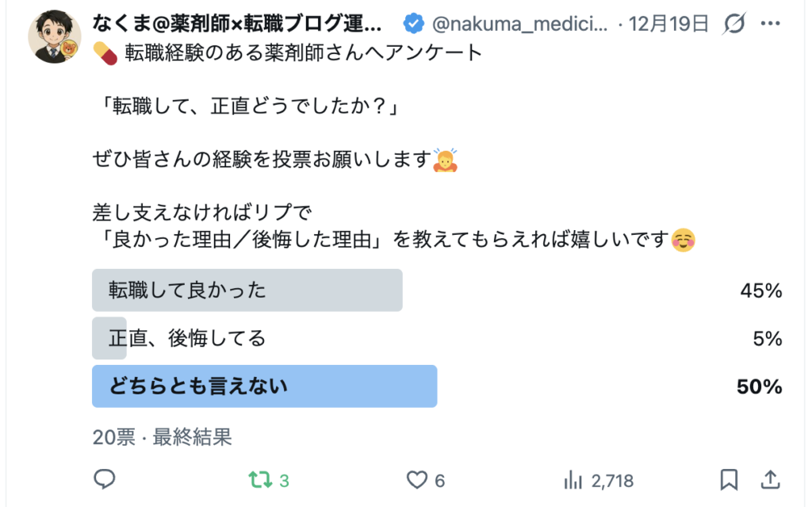This screenshot has width=812, height=507.
Task: Click the 50% result label
Action: 760,386
